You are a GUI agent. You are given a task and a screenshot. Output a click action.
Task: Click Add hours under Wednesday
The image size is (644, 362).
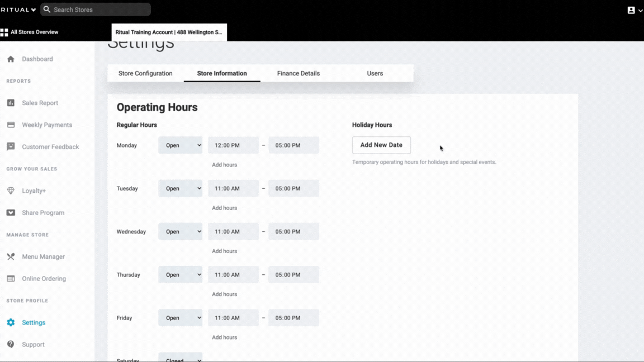(224, 251)
